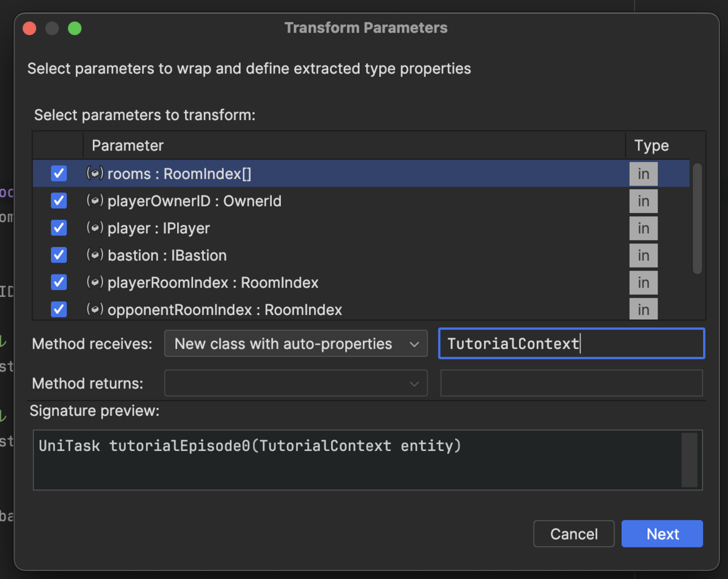Focus the TutorialContext class name field
Viewport: 728px width, 579px height.
(x=570, y=344)
